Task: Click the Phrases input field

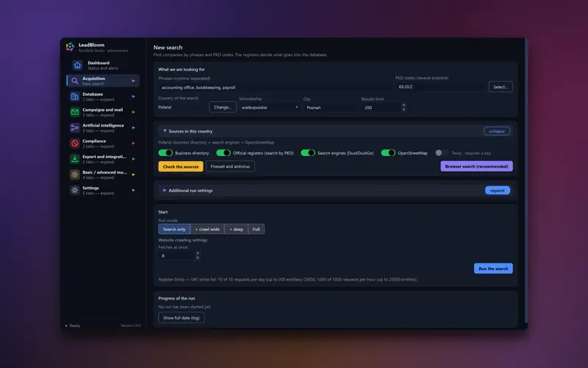Action: point(274,88)
